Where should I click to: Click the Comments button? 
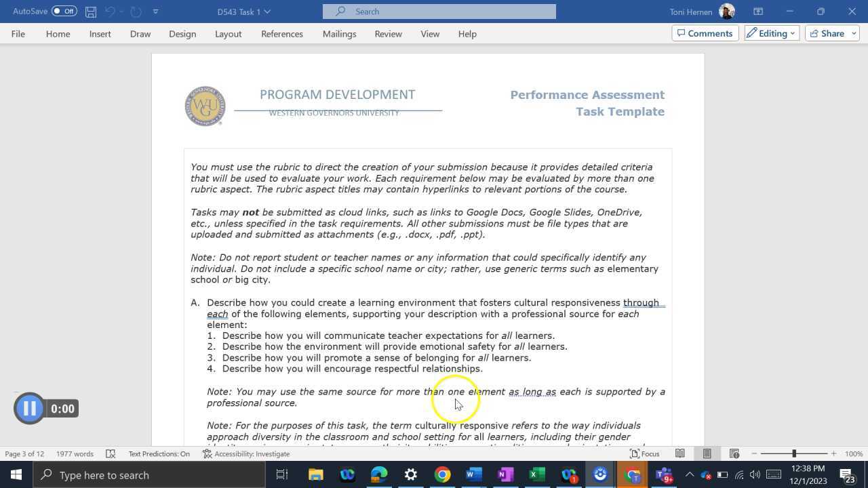coord(704,33)
